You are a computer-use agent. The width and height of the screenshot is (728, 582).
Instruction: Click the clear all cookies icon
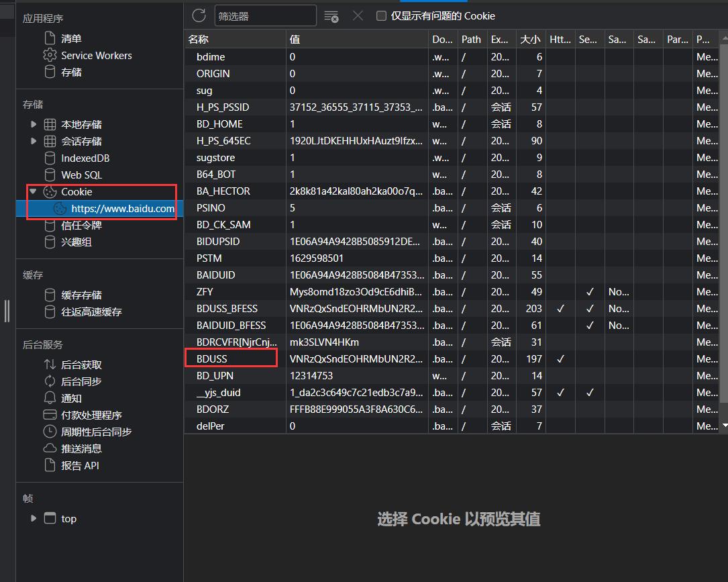[x=331, y=16]
